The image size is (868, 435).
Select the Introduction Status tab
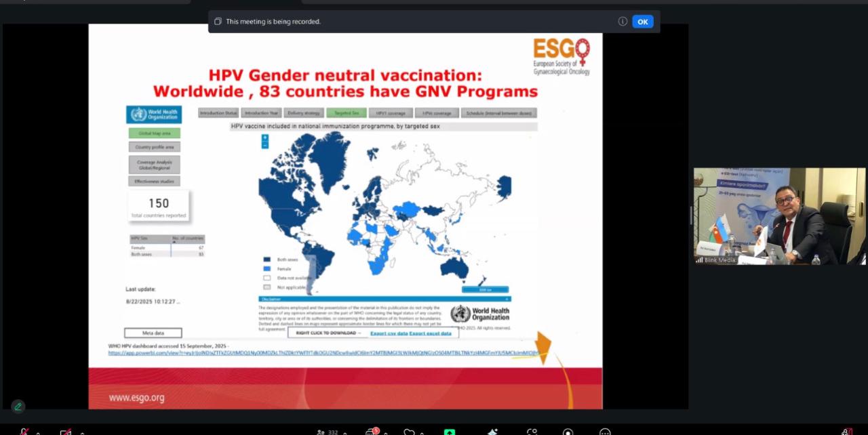coord(218,113)
